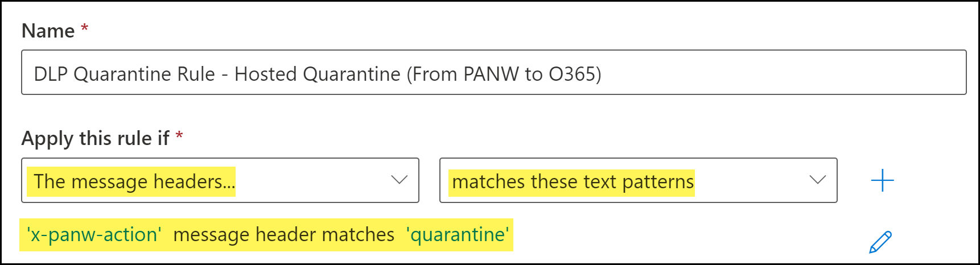This screenshot has height=265, width=980.
Task: Click the word 'PANW' in the rule name
Action: click(491, 74)
